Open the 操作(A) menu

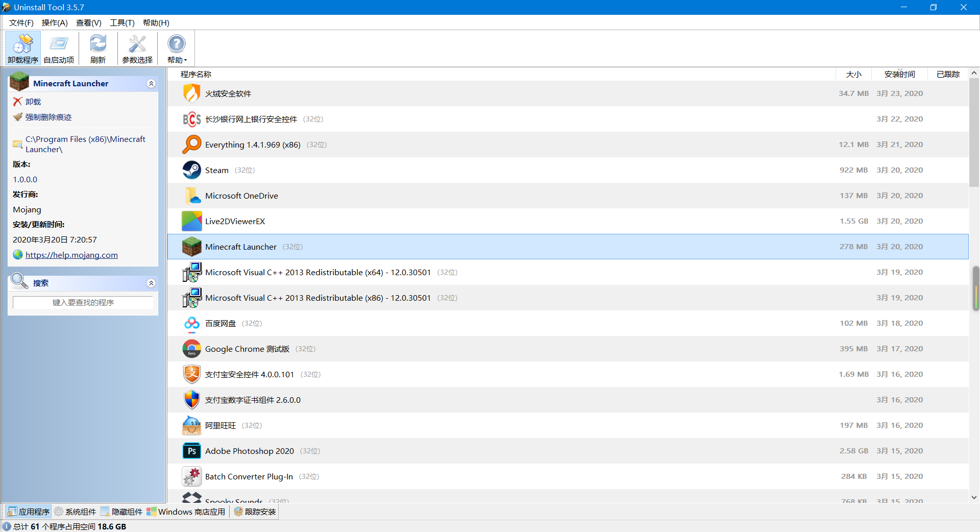pos(55,22)
